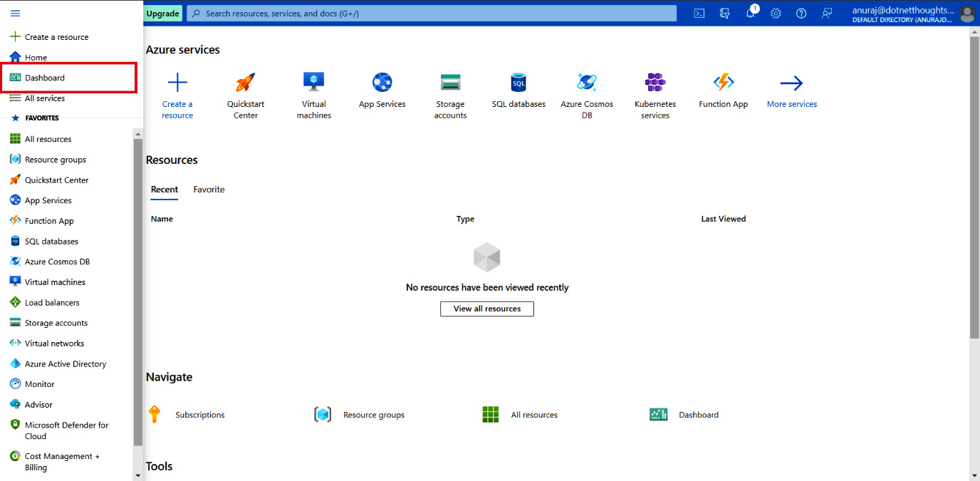This screenshot has height=481, width=980.
Task: Open Storage accounts service tile
Action: pyautogui.click(x=451, y=95)
